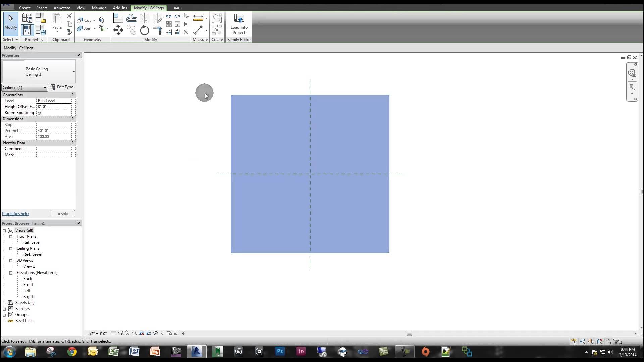Toggle the Properties palette button
This screenshot has height=362, width=644.
coord(27,30)
